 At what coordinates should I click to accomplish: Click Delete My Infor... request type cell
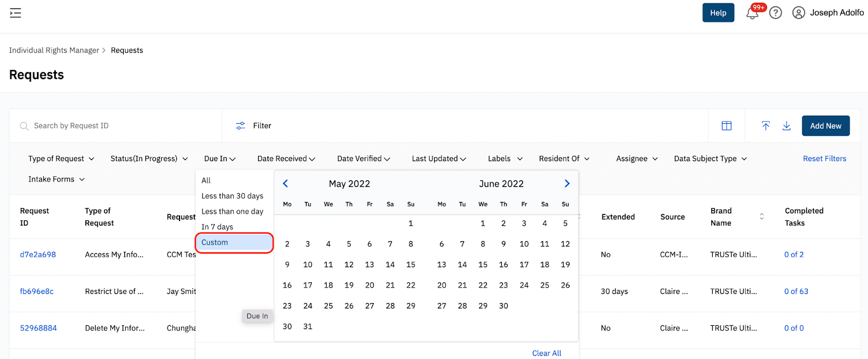115,329
